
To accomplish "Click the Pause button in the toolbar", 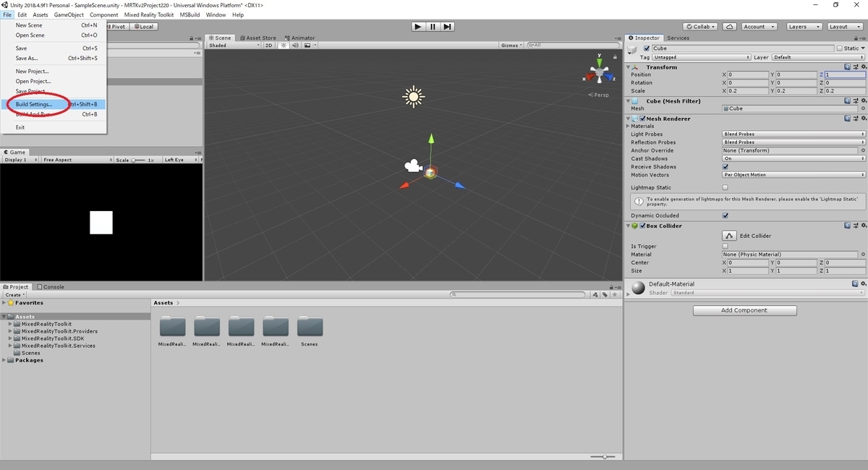I will (433, 27).
